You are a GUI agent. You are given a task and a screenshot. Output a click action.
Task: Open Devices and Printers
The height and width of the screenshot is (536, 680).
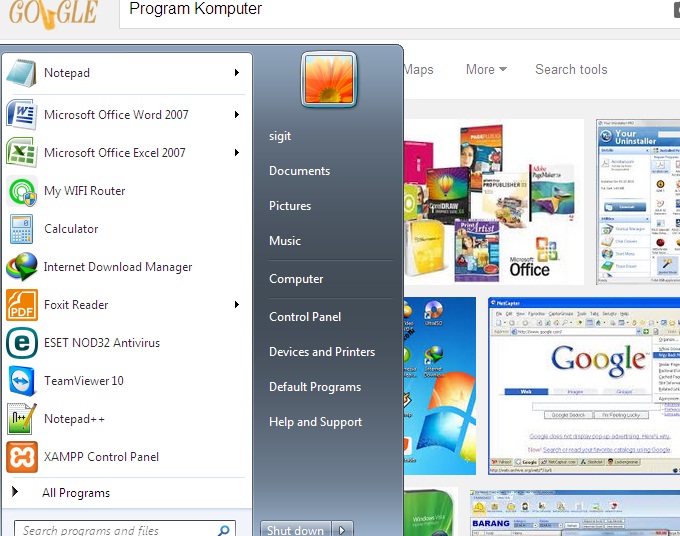(x=322, y=352)
